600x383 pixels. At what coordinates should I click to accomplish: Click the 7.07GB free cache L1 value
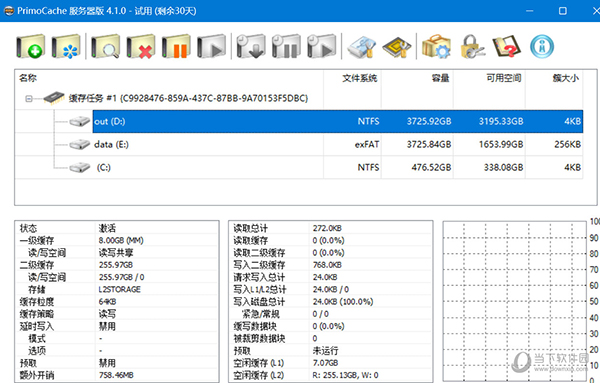tap(325, 363)
